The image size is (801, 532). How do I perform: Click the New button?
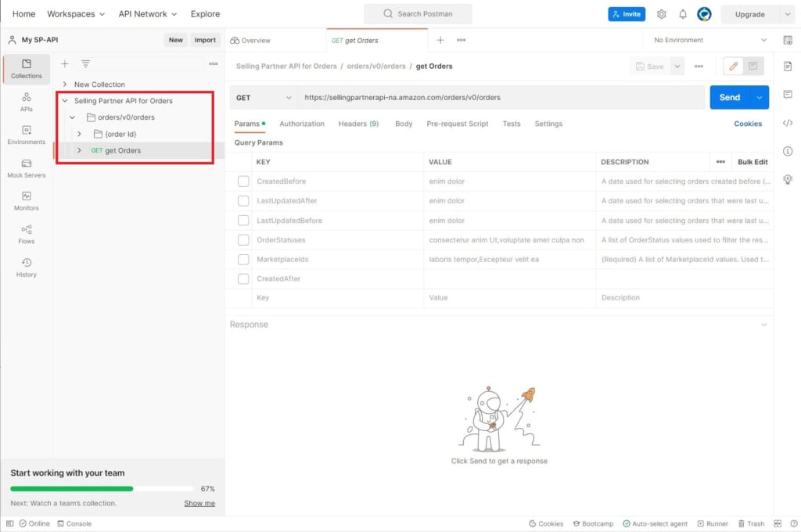[176, 40]
